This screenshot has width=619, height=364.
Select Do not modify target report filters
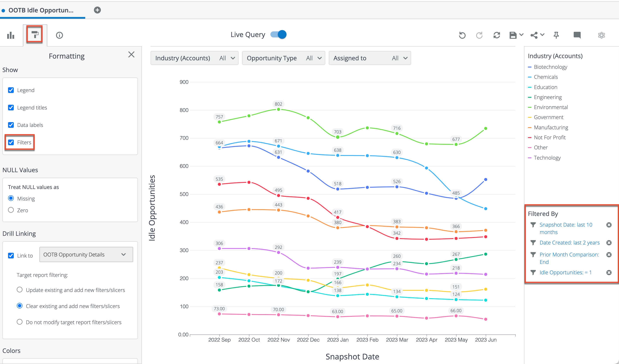pyautogui.click(x=20, y=322)
